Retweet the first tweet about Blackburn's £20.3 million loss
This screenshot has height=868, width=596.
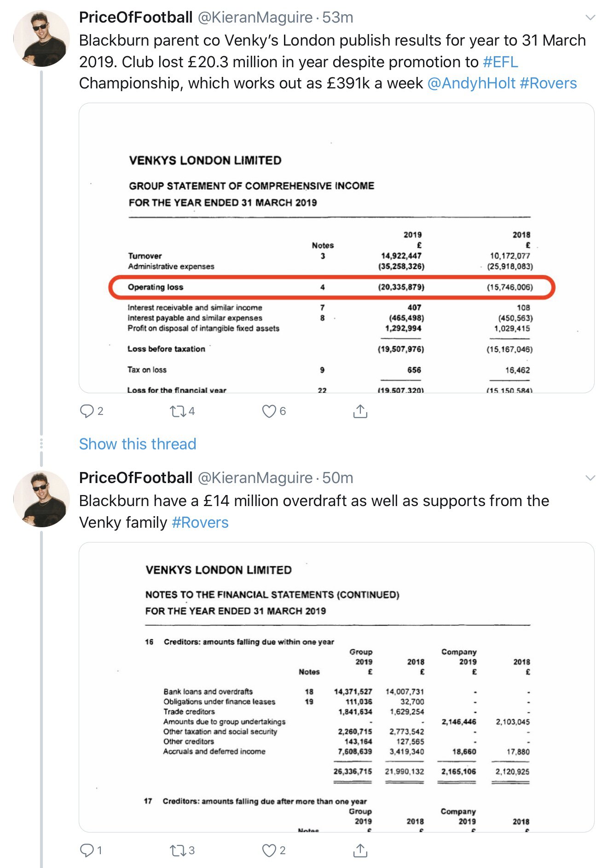click(x=177, y=411)
